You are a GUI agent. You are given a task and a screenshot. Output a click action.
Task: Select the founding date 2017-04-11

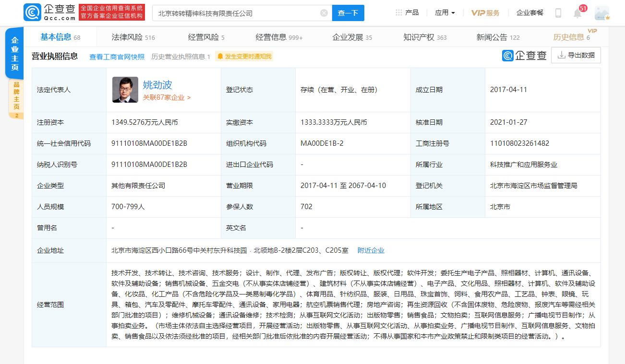tap(508, 90)
